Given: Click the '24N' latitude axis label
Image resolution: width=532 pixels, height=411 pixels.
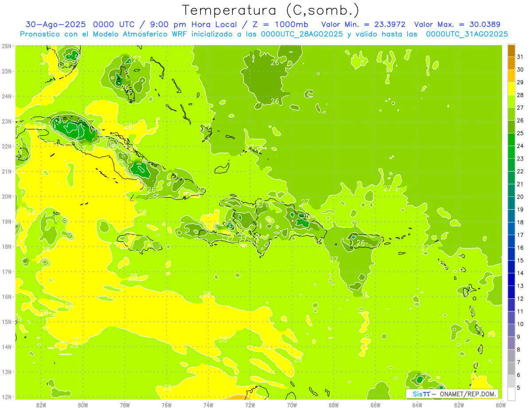Looking at the screenshot, I should (7, 96).
